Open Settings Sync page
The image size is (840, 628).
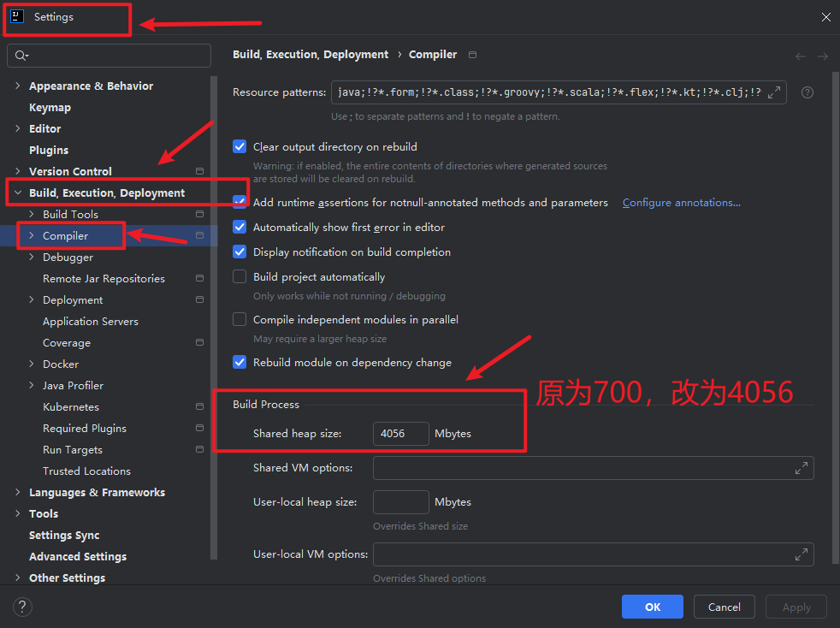click(64, 536)
